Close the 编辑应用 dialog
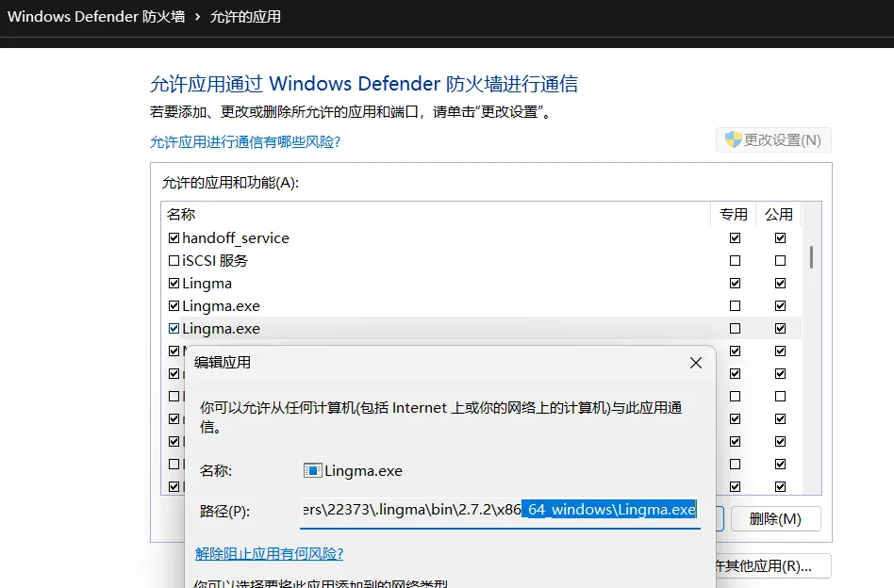This screenshot has width=894, height=588. coord(696,363)
